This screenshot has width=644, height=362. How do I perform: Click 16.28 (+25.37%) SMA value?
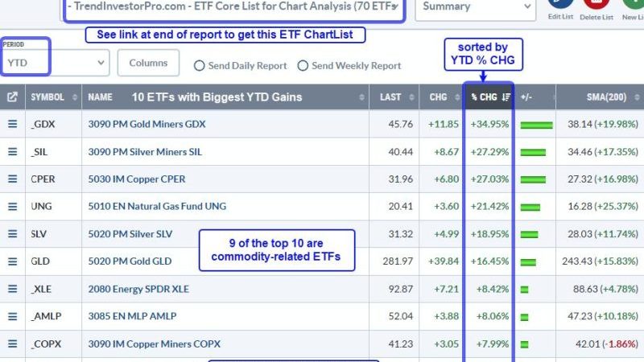pos(603,206)
